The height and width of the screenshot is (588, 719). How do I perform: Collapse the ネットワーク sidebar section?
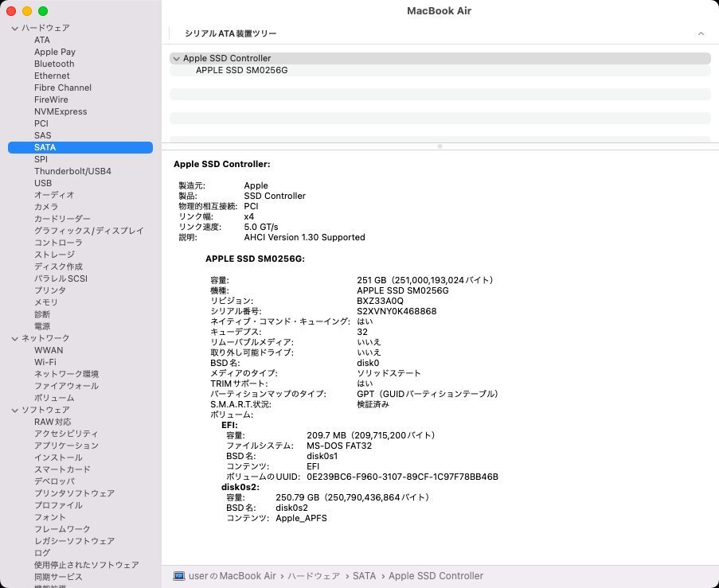click(14, 338)
